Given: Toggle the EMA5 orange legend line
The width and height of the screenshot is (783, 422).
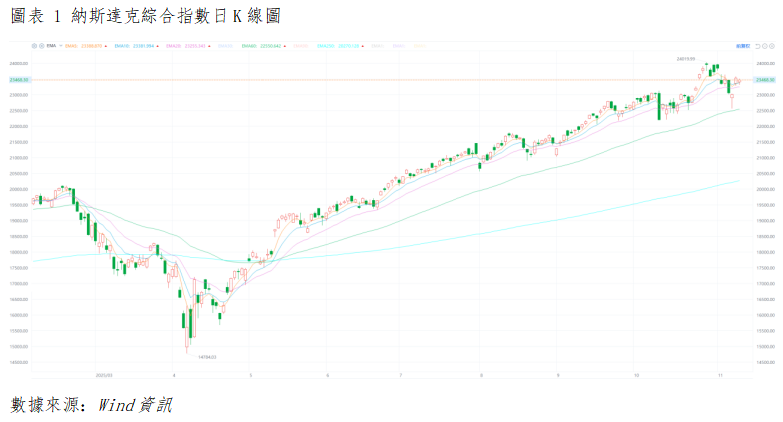Looking at the screenshot, I should coord(71,45).
